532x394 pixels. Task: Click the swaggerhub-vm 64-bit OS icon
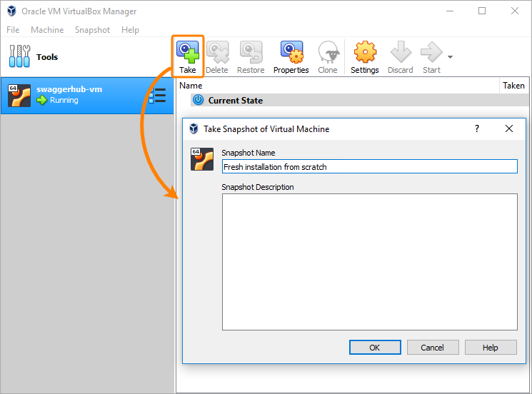[x=19, y=96]
